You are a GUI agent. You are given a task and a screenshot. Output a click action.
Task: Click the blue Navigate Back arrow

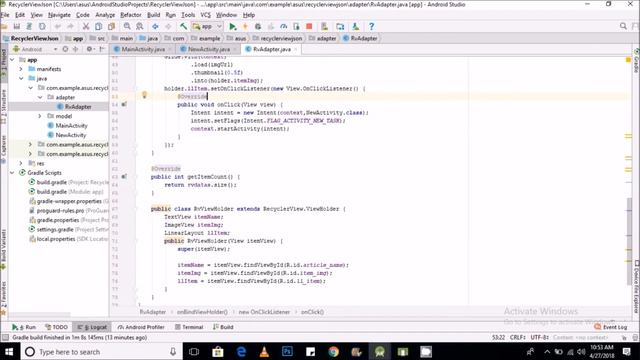(x=155, y=26)
